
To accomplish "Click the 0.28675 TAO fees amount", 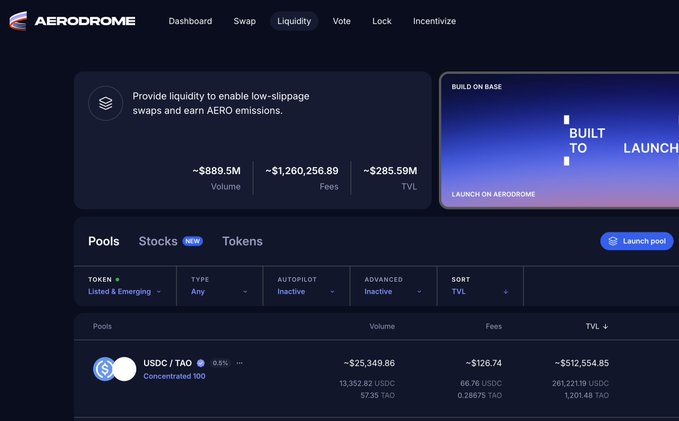I will point(480,395).
